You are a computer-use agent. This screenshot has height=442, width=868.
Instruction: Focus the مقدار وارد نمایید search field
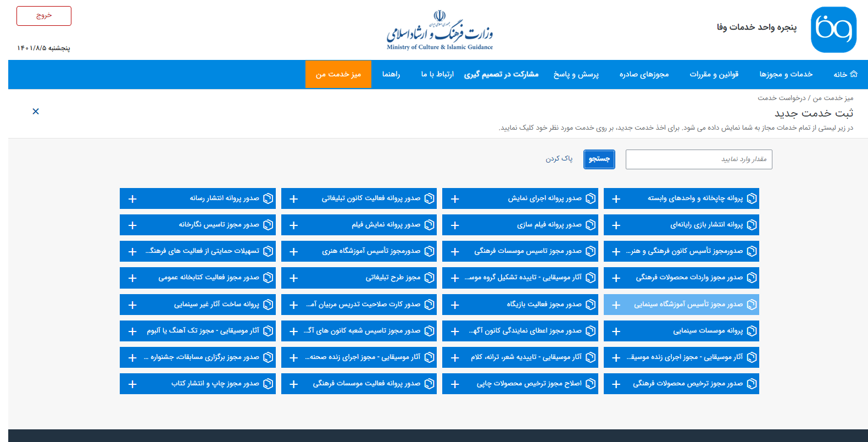699,159
